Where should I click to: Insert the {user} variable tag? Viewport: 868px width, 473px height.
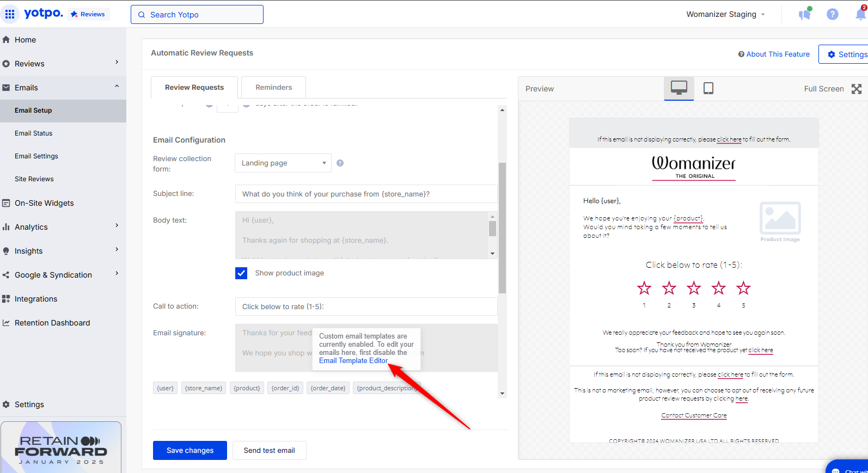(166, 388)
